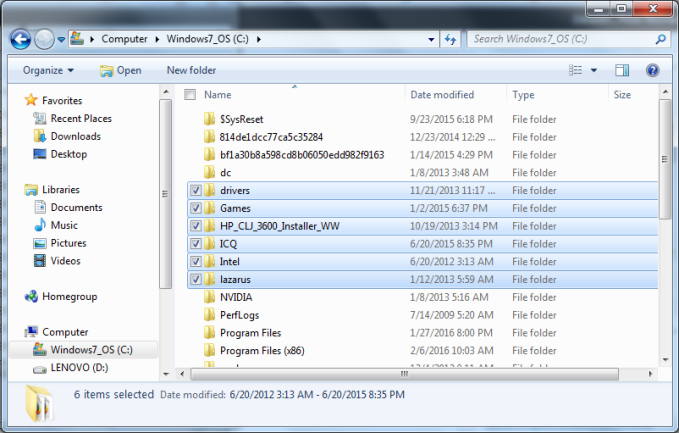This screenshot has height=433, width=679.
Task: Expand the arrow after Computer in breadcrumb
Action: 157,39
